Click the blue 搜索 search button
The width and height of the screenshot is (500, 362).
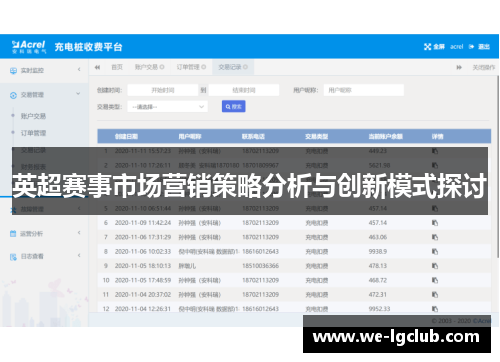tap(234, 107)
